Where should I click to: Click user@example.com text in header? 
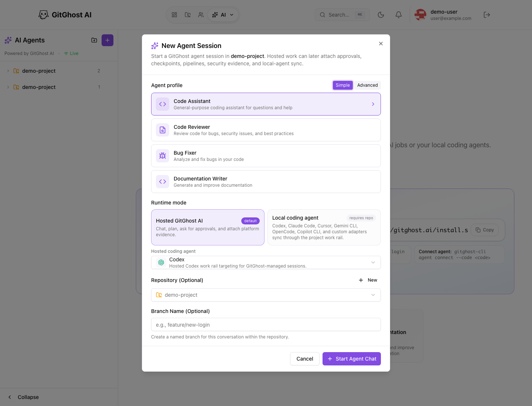click(x=451, y=18)
